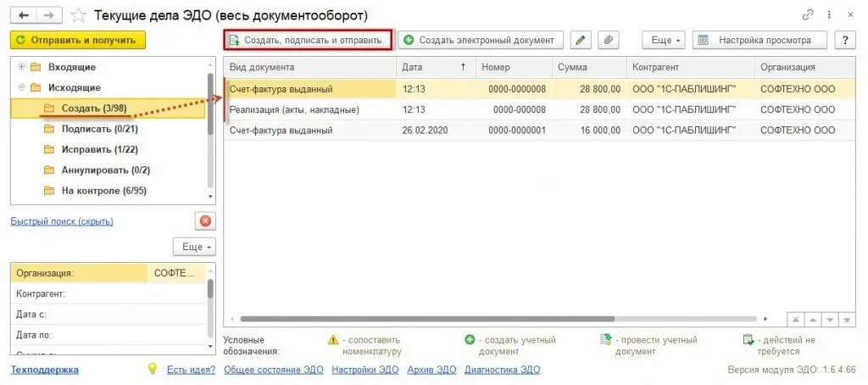Click the filter panel vertical scrollbar
This screenshot has height=385, width=868.
[210, 289]
